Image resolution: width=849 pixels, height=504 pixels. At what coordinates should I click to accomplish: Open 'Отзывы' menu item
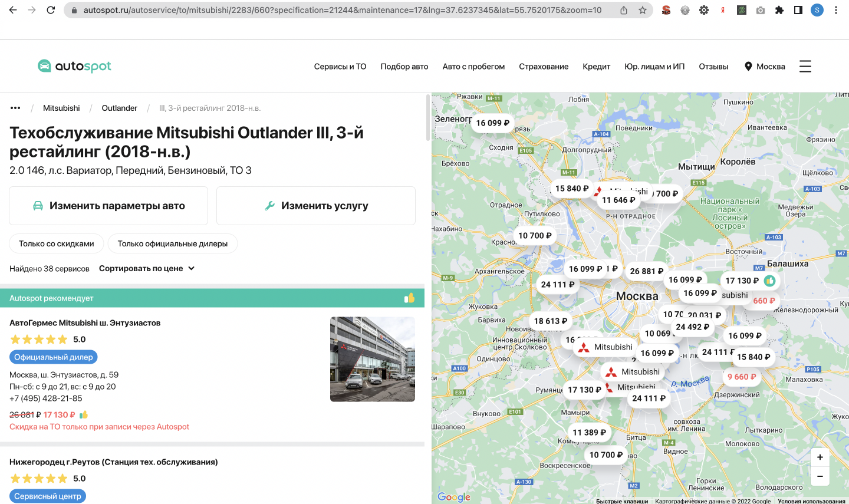coord(713,67)
